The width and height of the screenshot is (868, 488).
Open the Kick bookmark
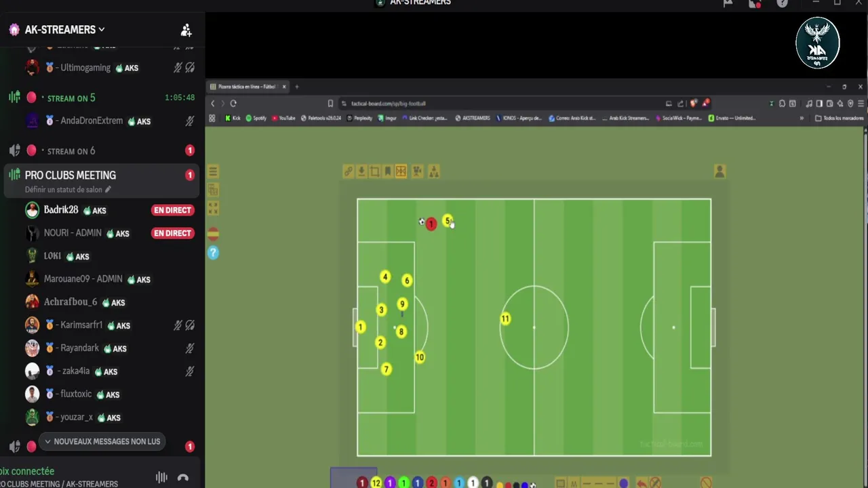click(233, 118)
